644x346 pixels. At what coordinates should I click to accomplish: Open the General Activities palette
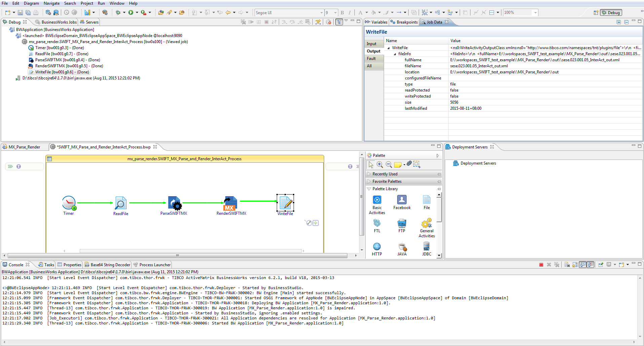coord(427,228)
